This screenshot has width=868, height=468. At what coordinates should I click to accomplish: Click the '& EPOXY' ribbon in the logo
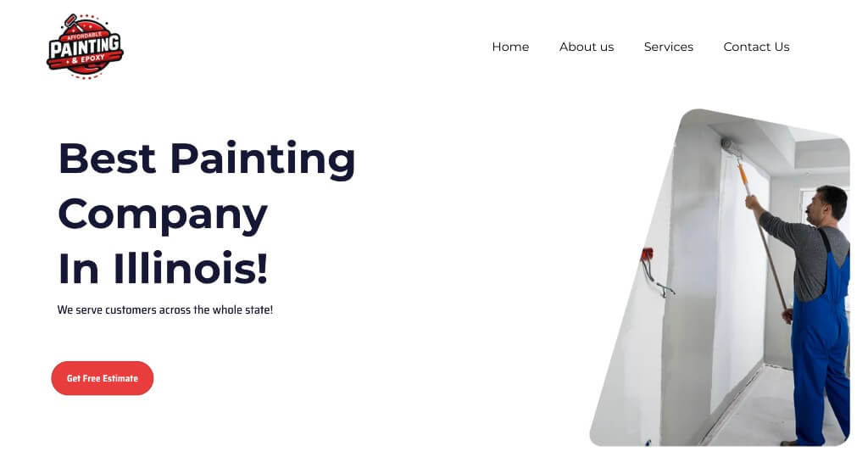tap(87, 58)
